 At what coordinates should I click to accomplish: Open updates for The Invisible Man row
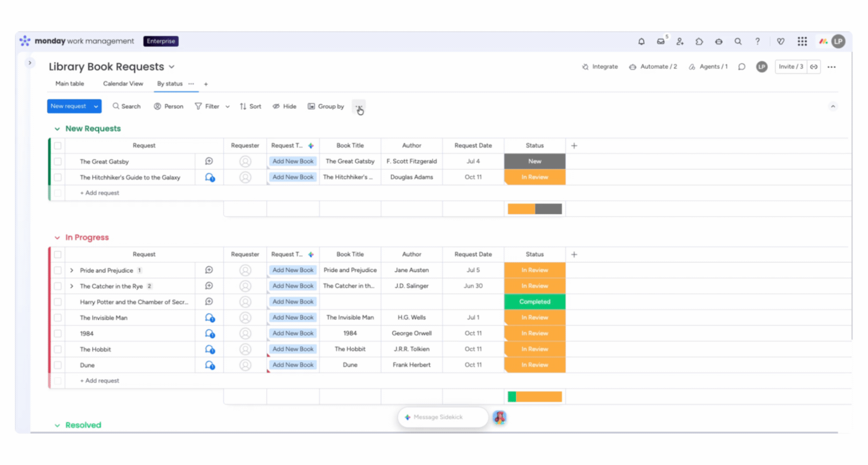coord(210,318)
